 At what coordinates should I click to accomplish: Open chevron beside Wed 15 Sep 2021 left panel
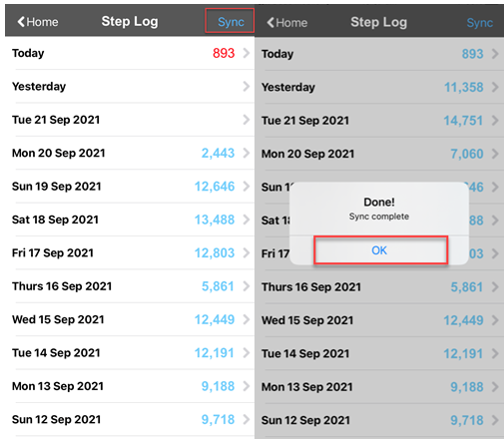pos(247,319)
